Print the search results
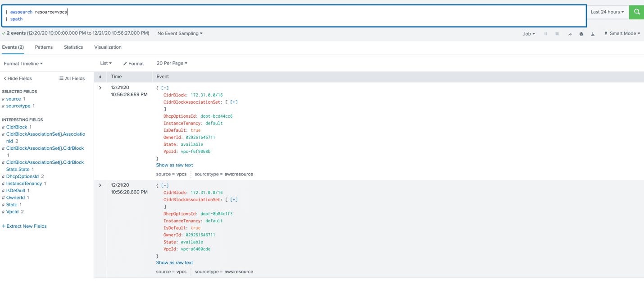Viewport: 644px width, 281px height. (581, 34)
